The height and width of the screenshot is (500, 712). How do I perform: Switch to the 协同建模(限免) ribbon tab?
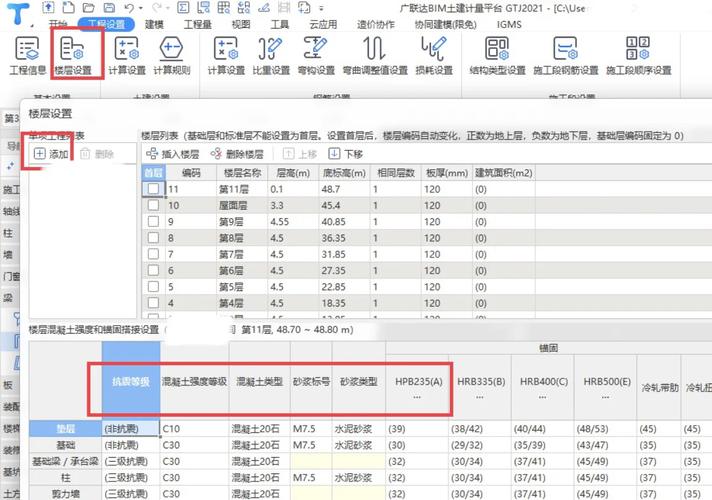coord(445,25)
